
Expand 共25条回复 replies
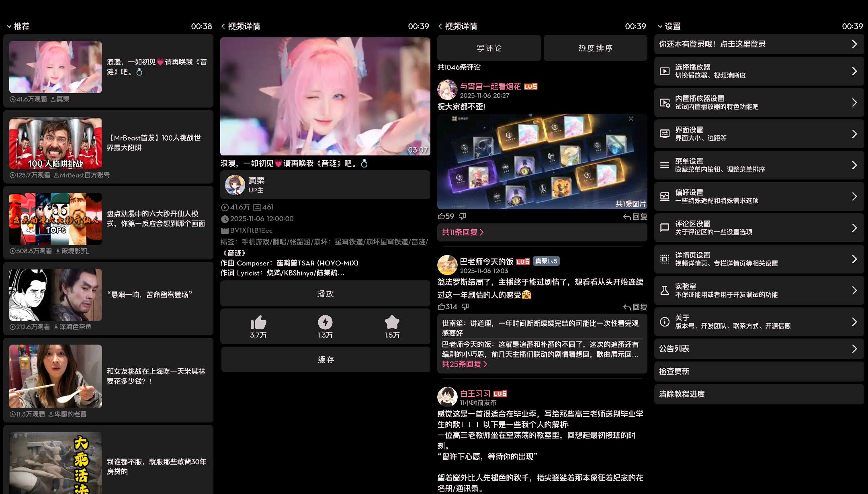pyautogui.click(x=464, y=364)
